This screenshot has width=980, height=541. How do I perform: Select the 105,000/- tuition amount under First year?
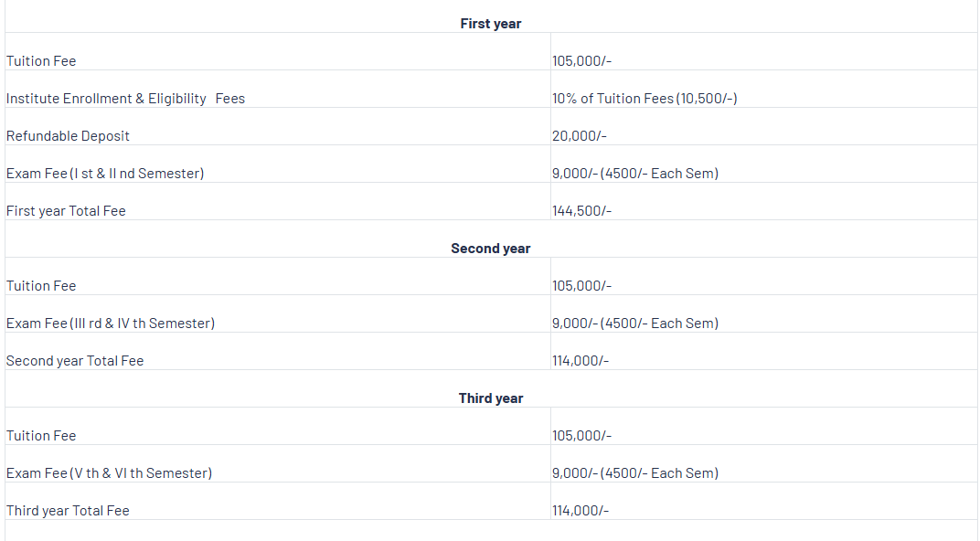581,61
